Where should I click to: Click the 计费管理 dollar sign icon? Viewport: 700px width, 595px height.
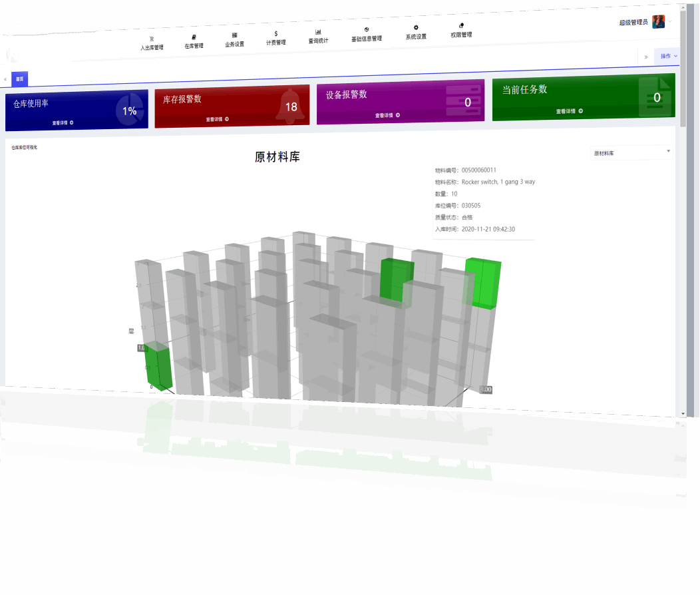(276, 33)
